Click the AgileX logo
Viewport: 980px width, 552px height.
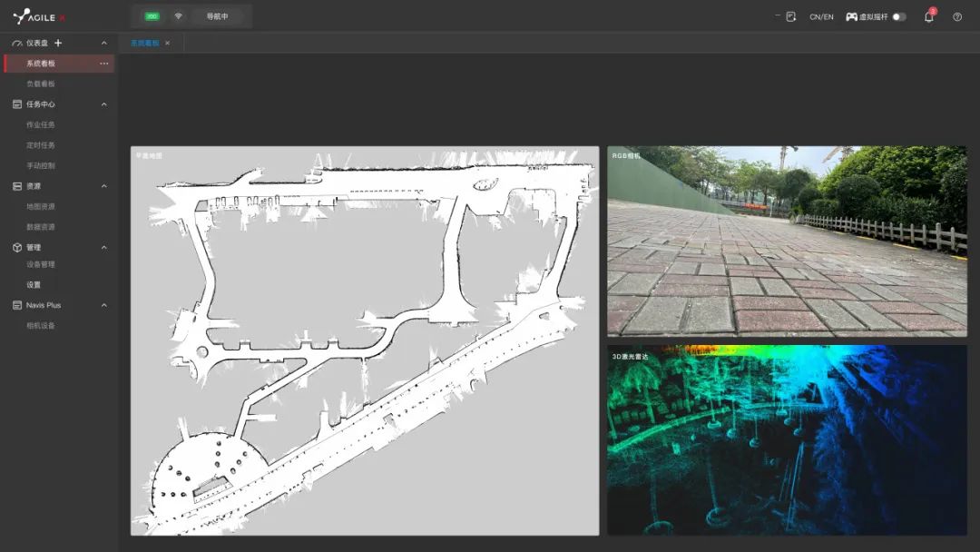click(x=39, y=16)
